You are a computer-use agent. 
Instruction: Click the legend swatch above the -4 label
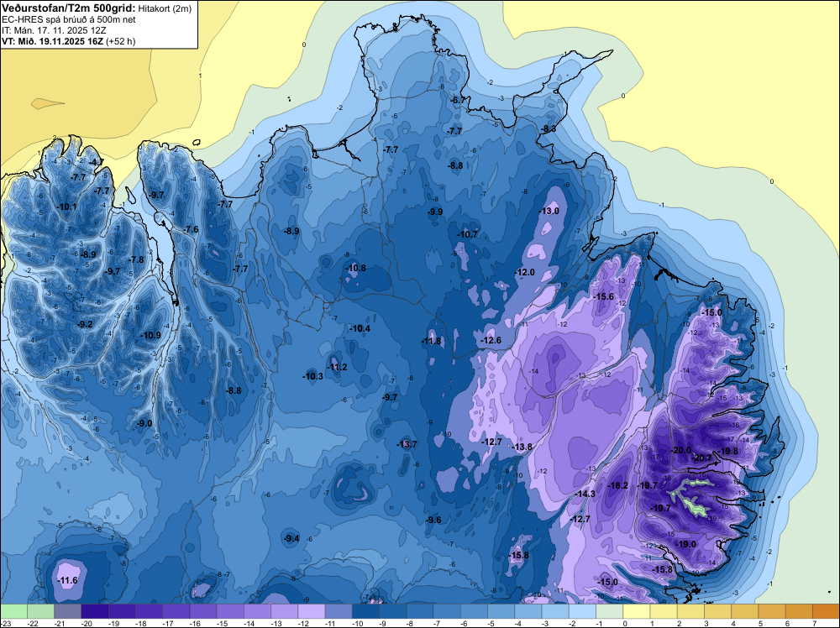click(x=528, y=611)
